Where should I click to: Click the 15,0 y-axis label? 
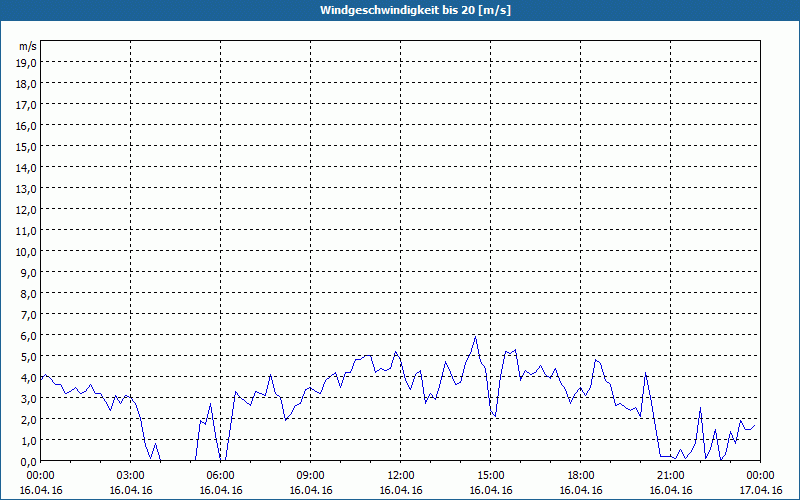[28, 147]
